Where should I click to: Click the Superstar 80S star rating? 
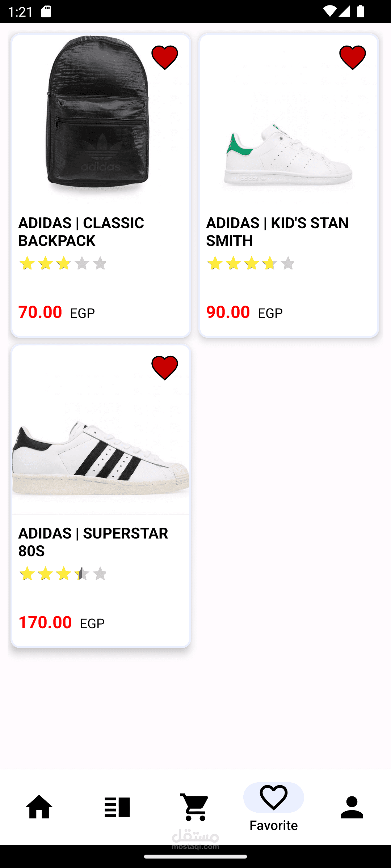pos(63,574)
